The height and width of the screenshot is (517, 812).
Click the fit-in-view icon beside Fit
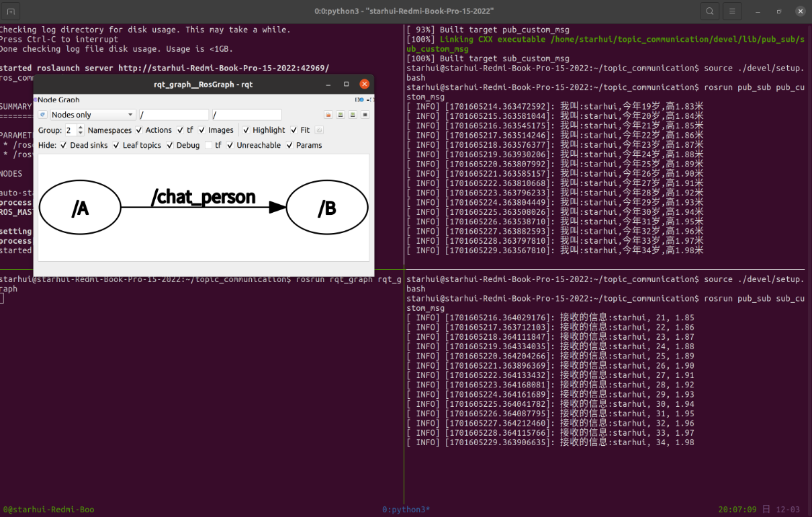tap(319, 130)
